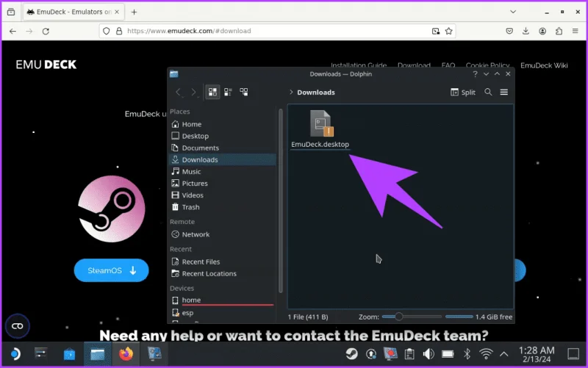Image resolution: width=588 pixels, height=368 pixels.
Task: Open battery status tray icon
Action: [x=448, y=354]
